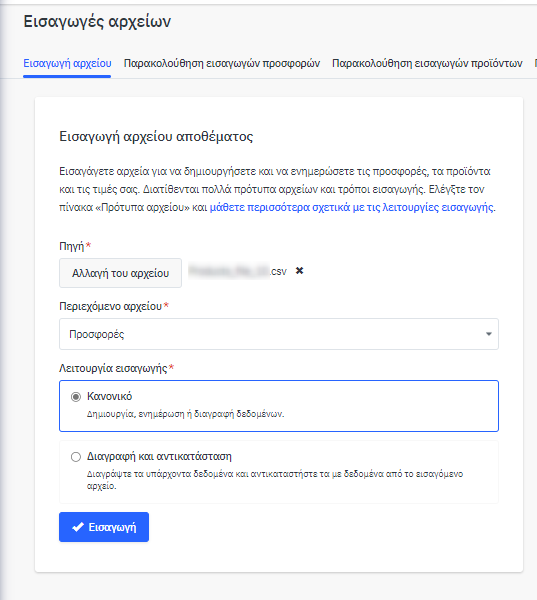The image size is (537, 600).
Task: Click the Εισαγωγή αρχείου αποθέματος section title
Action: click(x=156, y=137)
